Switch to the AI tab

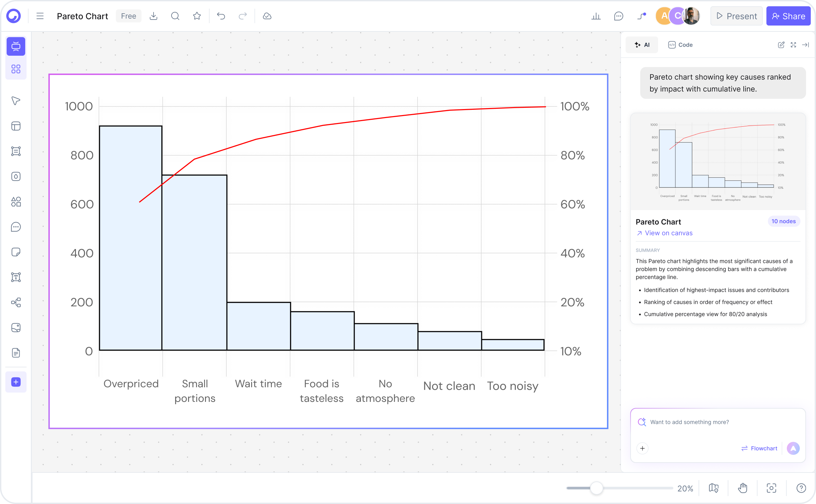click(642, 45)
